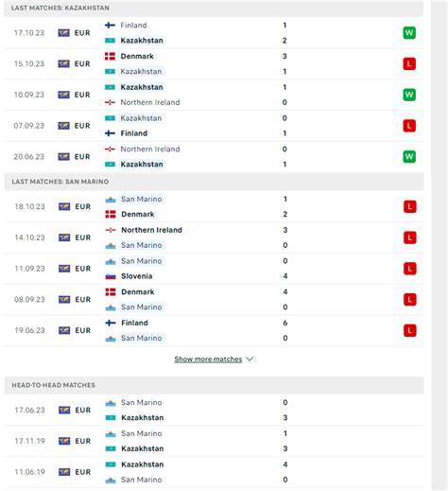Click the Finland flag in the 17.10.23 match

coord(110,26)
